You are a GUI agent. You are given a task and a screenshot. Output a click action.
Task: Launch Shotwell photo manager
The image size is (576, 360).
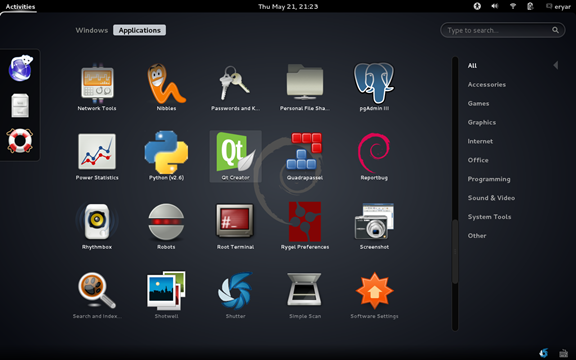(x=166, y=295)
